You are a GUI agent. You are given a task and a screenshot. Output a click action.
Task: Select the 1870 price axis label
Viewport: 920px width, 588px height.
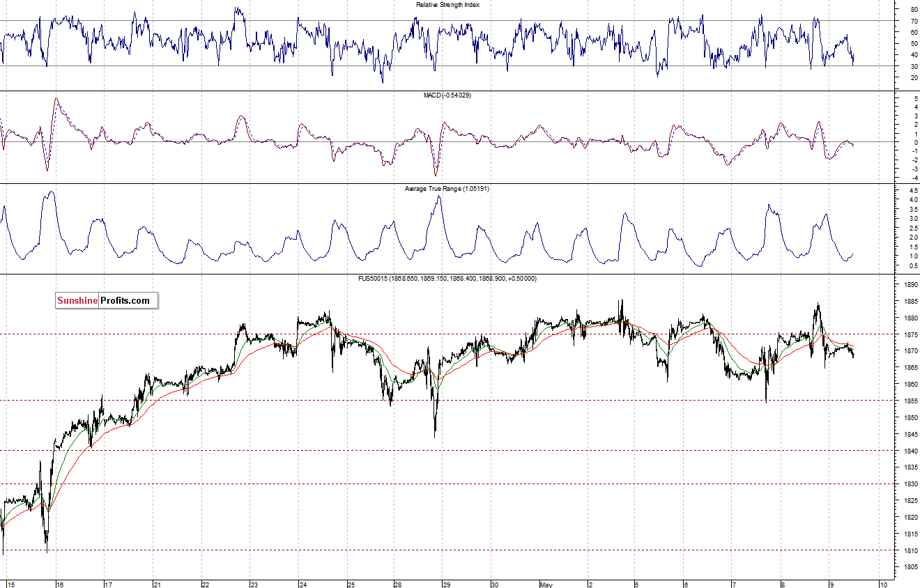(x=910, y=351)
